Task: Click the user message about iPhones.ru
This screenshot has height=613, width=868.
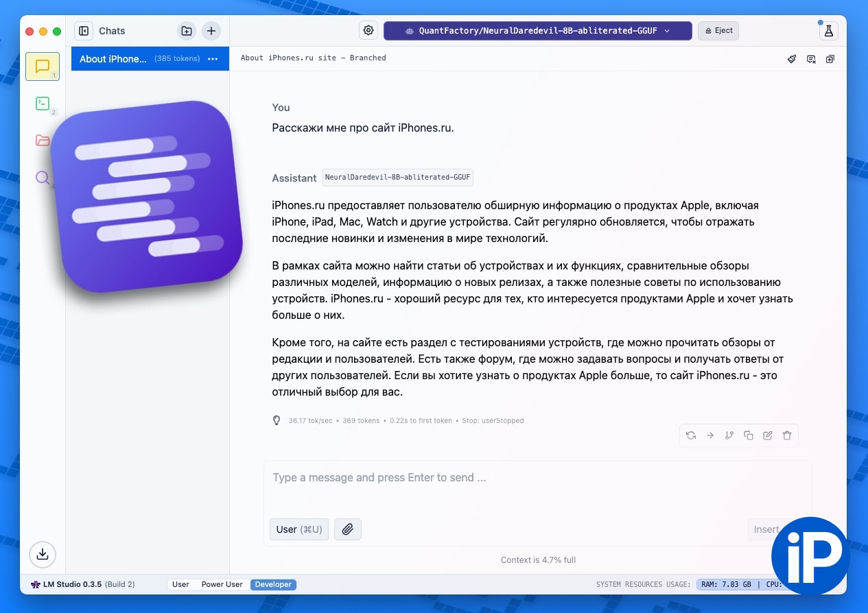Action: (x=363, y=128)
